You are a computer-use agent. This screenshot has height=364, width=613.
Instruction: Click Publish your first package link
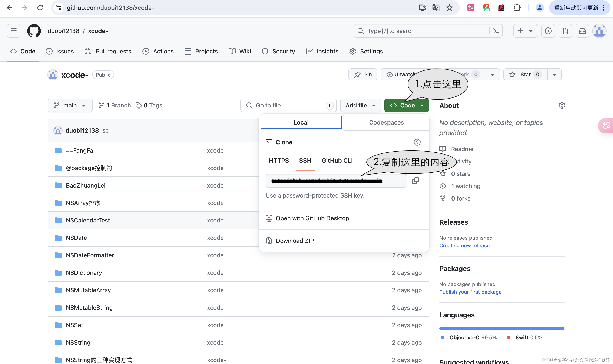(x=470, y=292)
